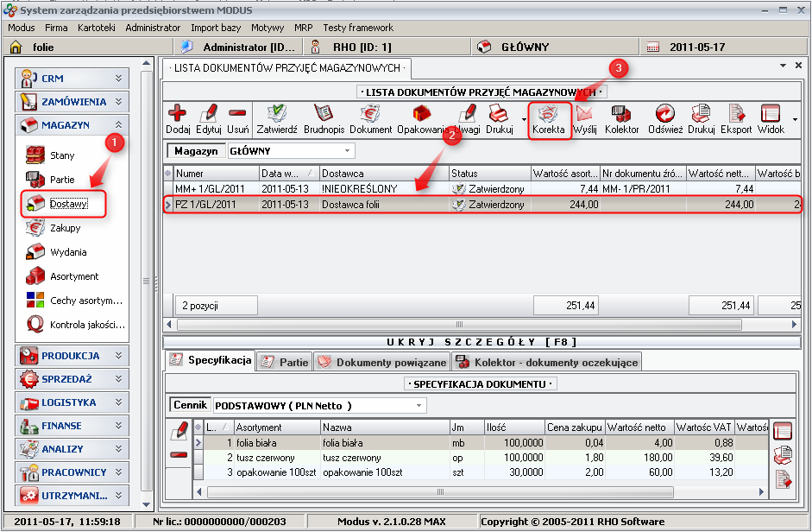Open Korekta correction tool
Image resolution: width=812 pixels, height=532 pixels.
549,113
